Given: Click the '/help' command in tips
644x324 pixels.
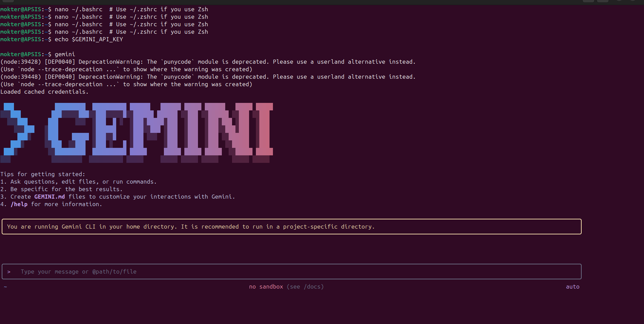Looking at the screenshot, I should (x=19, y=204).
